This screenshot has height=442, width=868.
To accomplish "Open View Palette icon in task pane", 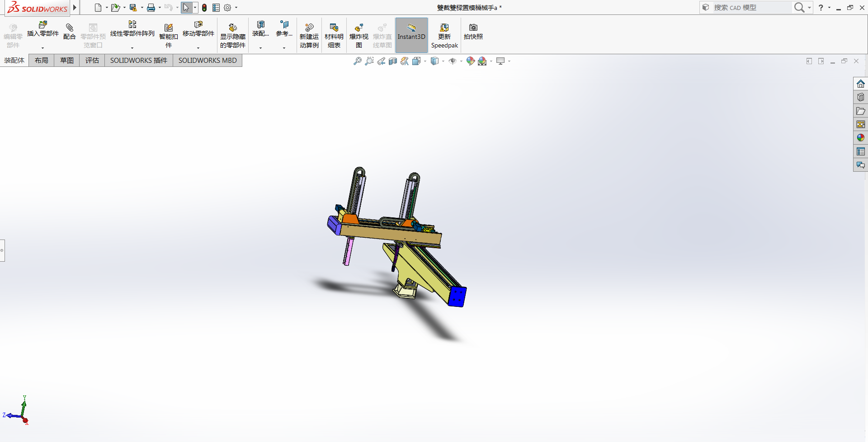I will click(860, 124).
